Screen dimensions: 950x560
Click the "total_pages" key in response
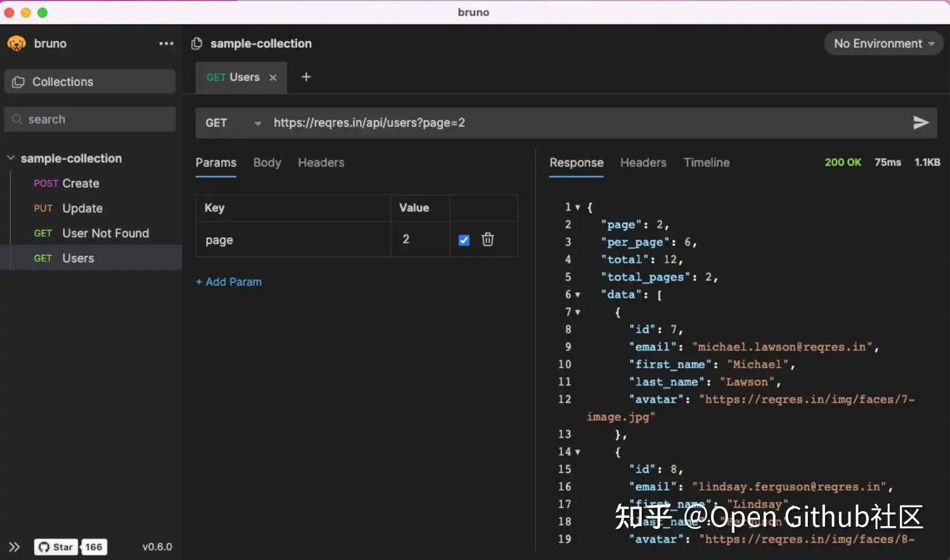pos(646,277)
